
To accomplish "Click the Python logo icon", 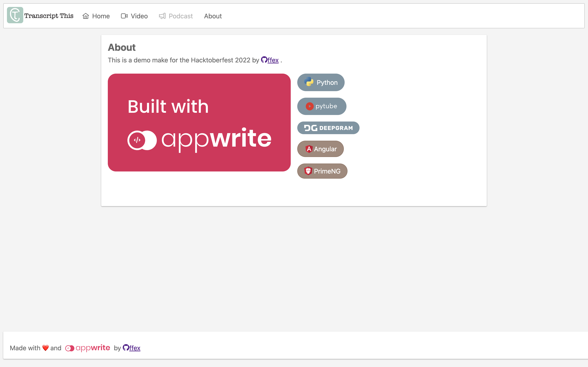I will pos(309,82).
